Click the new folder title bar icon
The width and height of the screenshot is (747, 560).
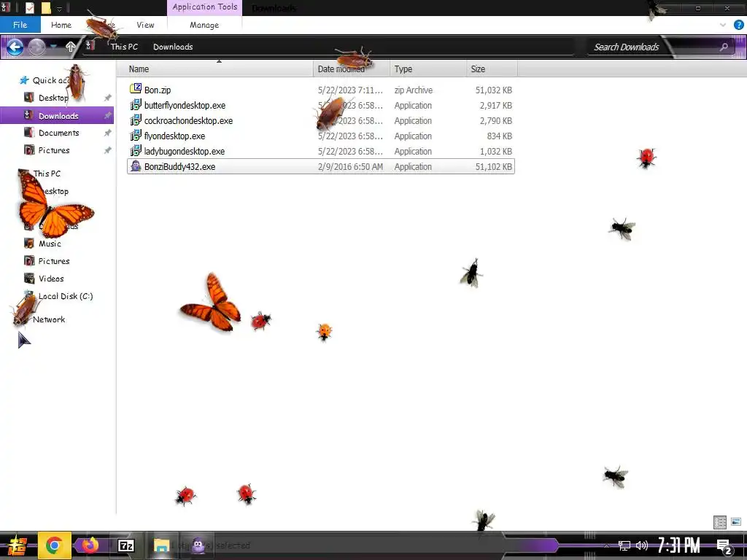(46, 7)
